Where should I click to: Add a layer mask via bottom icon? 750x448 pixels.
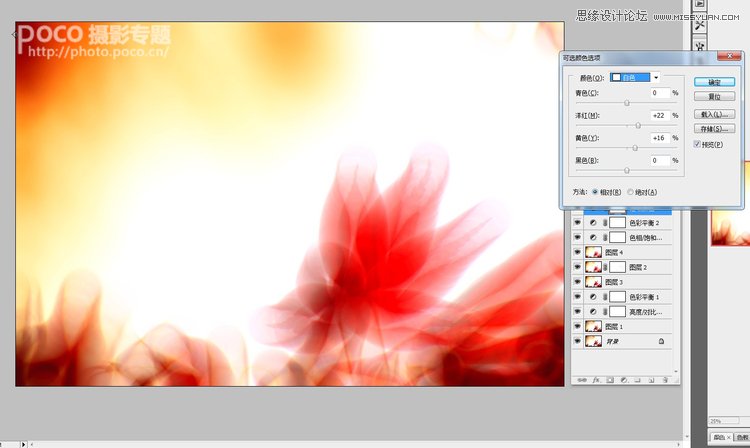609,380
